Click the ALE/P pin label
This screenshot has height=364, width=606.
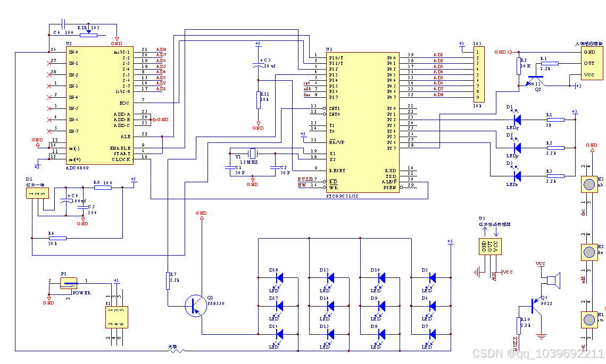pyautogui.click(x=389, y=181)
